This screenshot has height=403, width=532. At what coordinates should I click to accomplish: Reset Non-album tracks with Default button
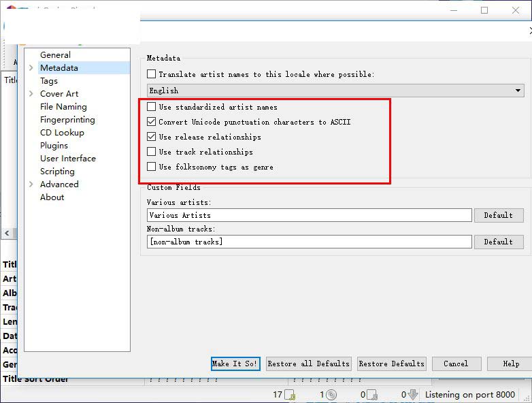tap(499, 242)
